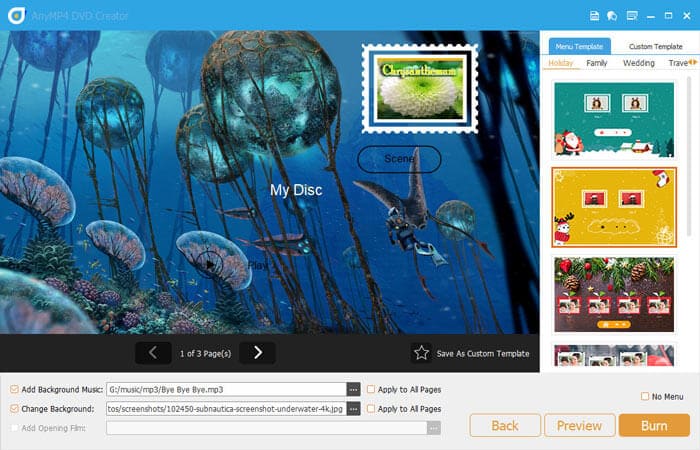
Task: Browse for background music file
Action: [353, 389]
